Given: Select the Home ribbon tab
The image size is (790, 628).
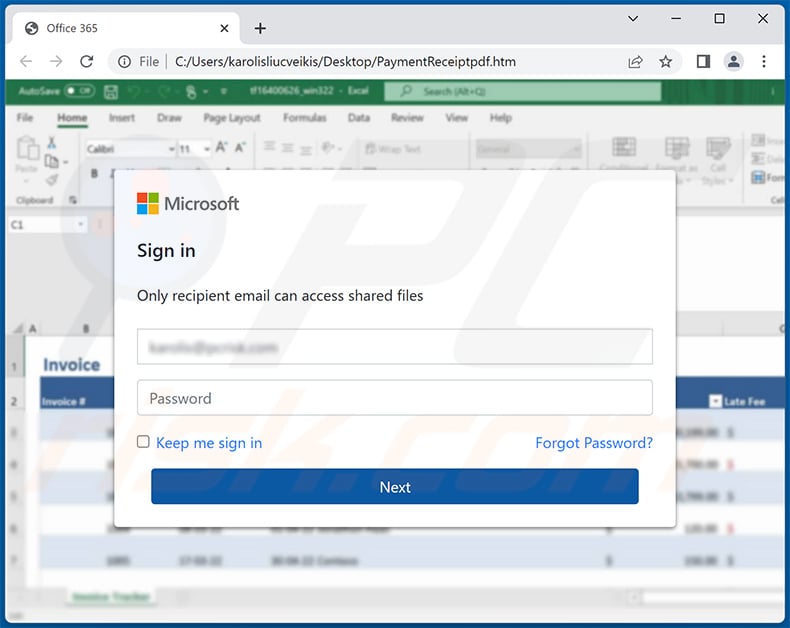Looking at the screenshot, I should (72, 117).
